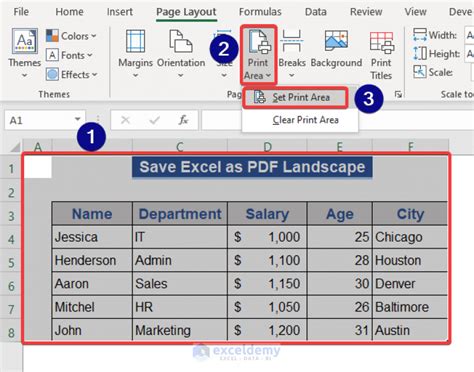Select row 8 header

[x=11, y=332]
